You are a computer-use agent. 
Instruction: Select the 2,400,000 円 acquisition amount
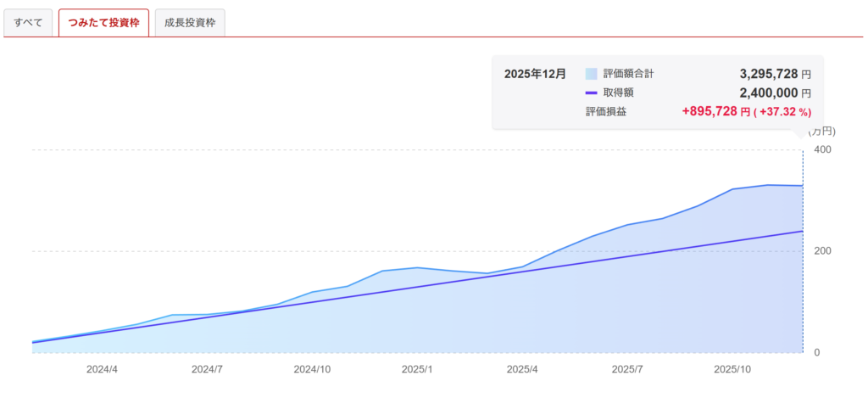pyautogui.click(x=763, y=92)
